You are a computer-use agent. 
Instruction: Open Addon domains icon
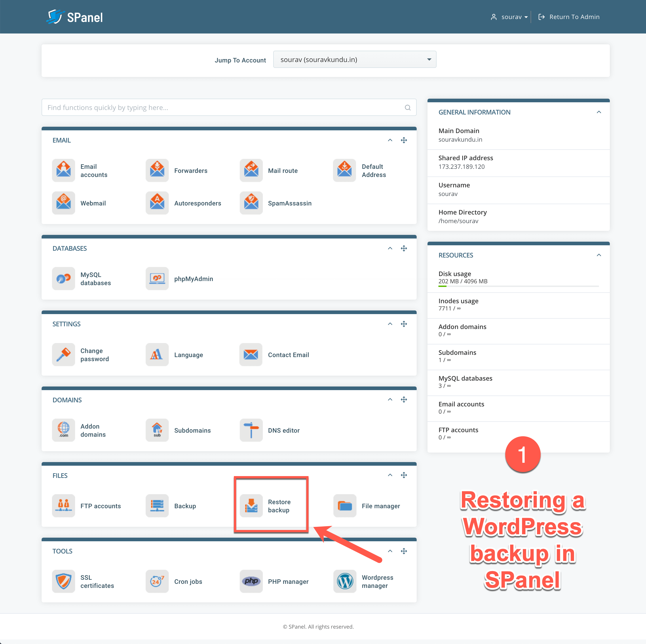point(64,430)
